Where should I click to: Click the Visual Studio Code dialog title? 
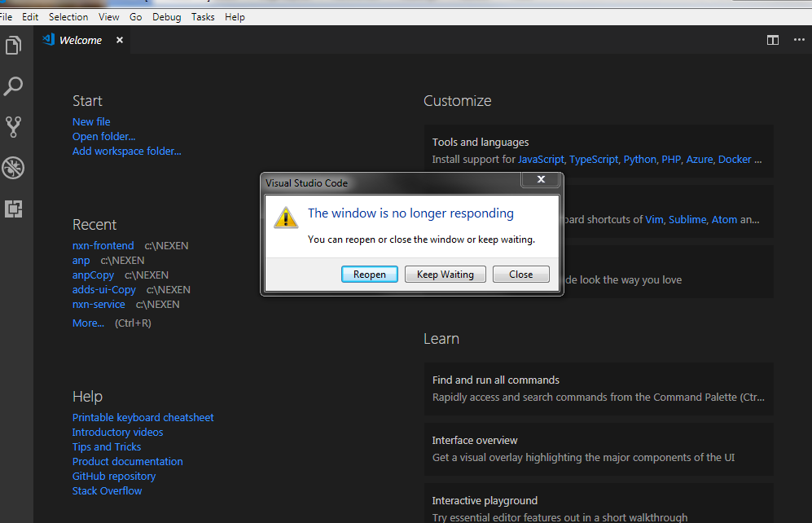(x=306, y=182)
